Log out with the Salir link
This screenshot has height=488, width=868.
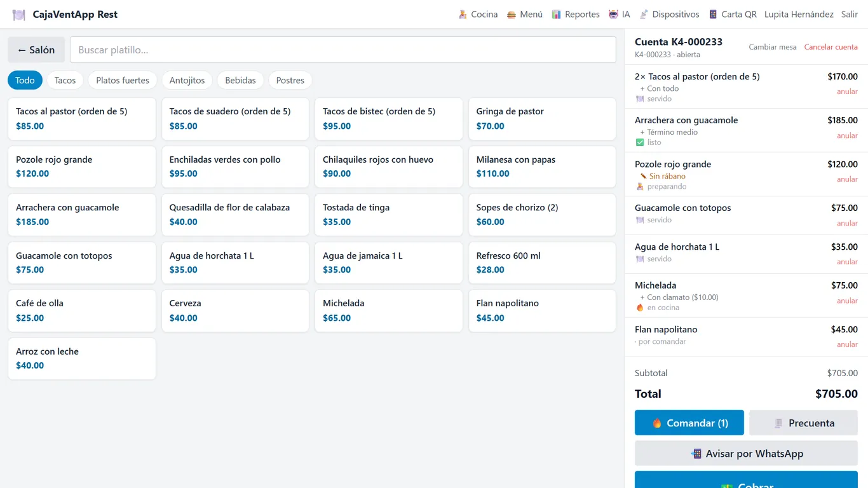click(x=850, y=15)
